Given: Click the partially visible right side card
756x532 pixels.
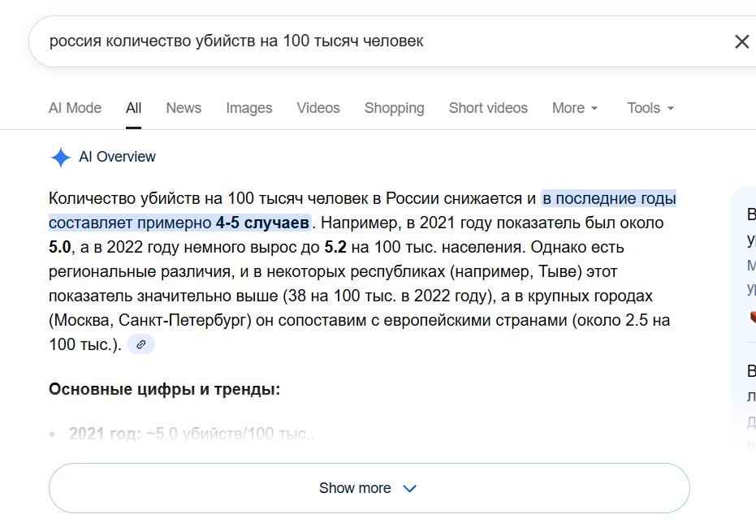Looking at the screenshot, I should tap(747, 325).
